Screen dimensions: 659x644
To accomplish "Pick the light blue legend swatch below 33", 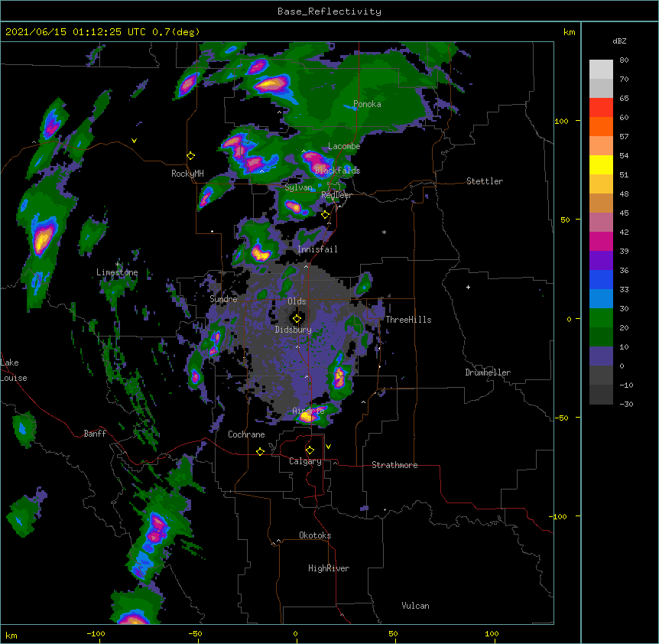I will (601, 299).
